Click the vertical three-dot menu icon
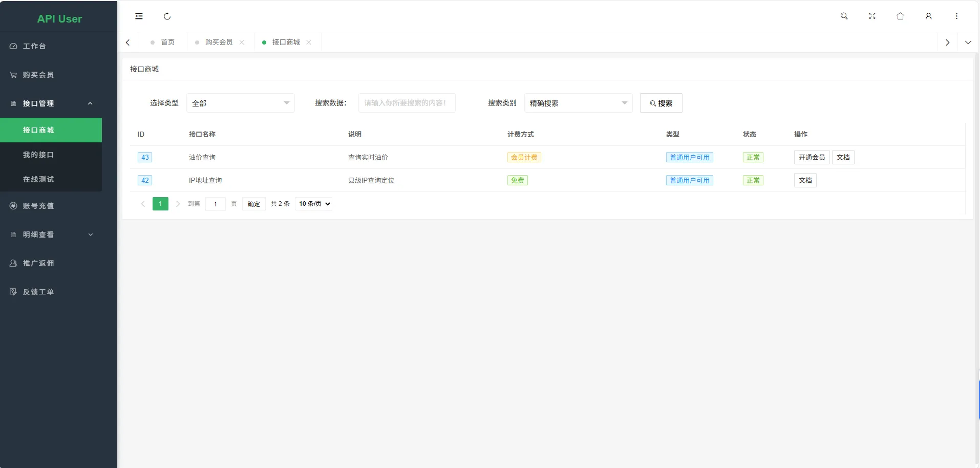 coord(956,16)
